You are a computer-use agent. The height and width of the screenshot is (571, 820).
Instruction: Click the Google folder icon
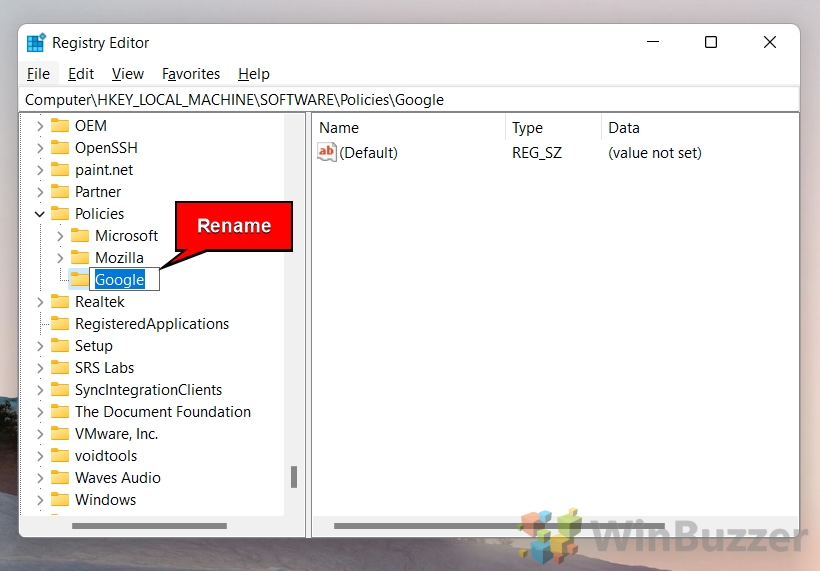(x=79, y=279)
